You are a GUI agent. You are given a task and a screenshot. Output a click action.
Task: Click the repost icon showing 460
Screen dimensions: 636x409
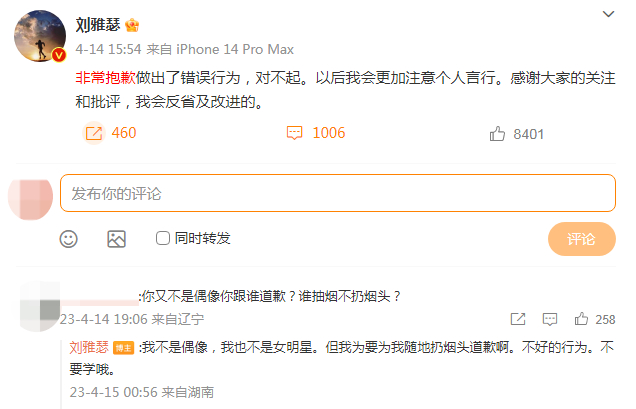pyautogui.click(x=94, y=133)
